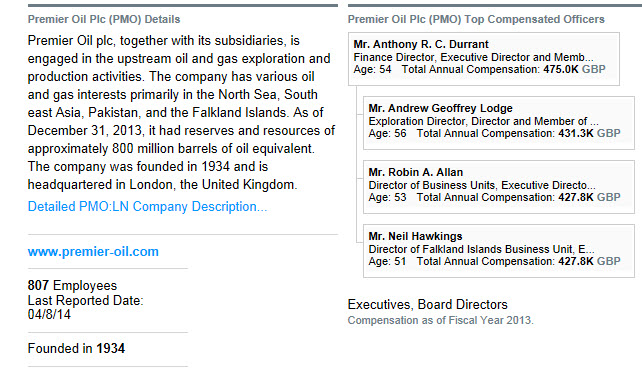This screenshot has width=642, height=383.
Task: Click Compensation as of Fiscal Year 2013 note
Action: click(x=441, y=320)
